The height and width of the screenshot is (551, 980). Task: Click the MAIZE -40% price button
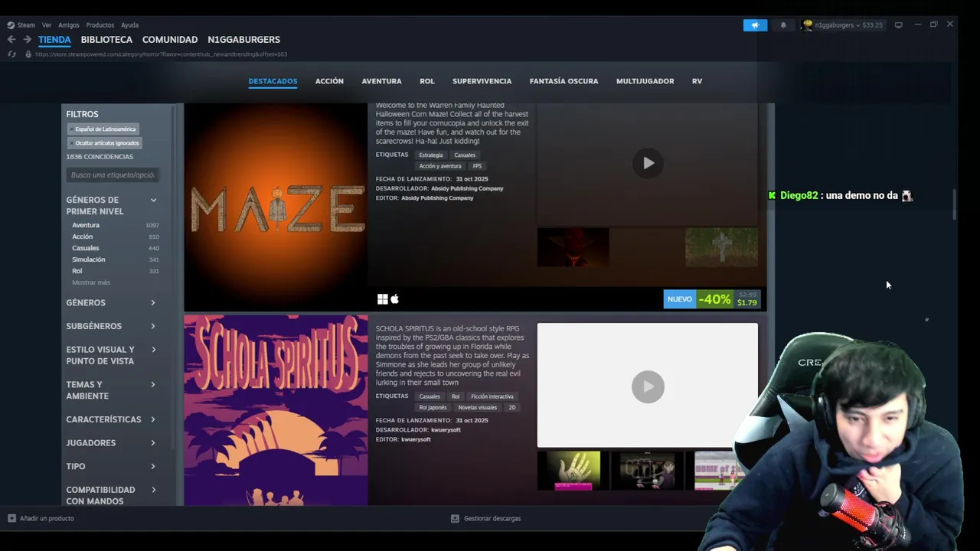[x=712, y=299]
